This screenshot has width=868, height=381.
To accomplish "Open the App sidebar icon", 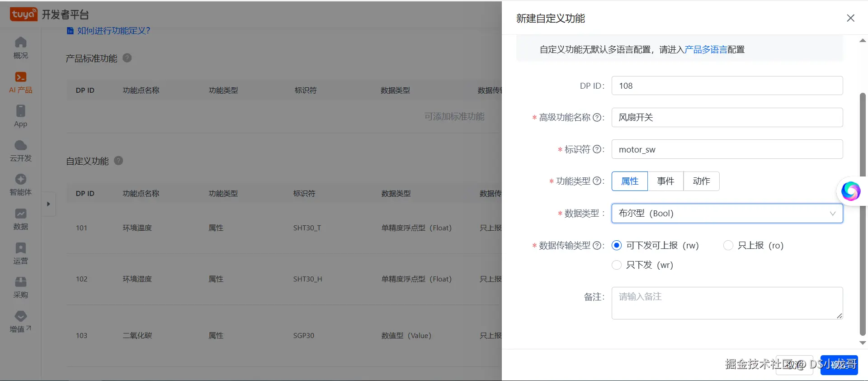I will (x=21, y=111).
